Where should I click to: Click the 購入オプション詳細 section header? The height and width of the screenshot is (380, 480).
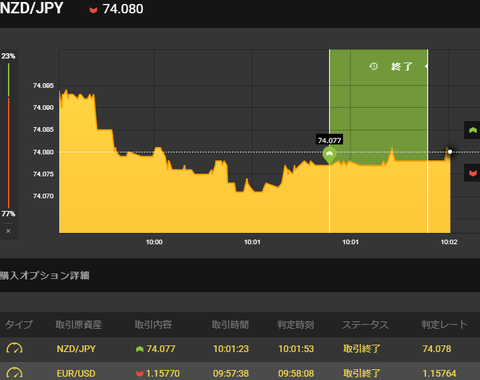tap(45, 276)
